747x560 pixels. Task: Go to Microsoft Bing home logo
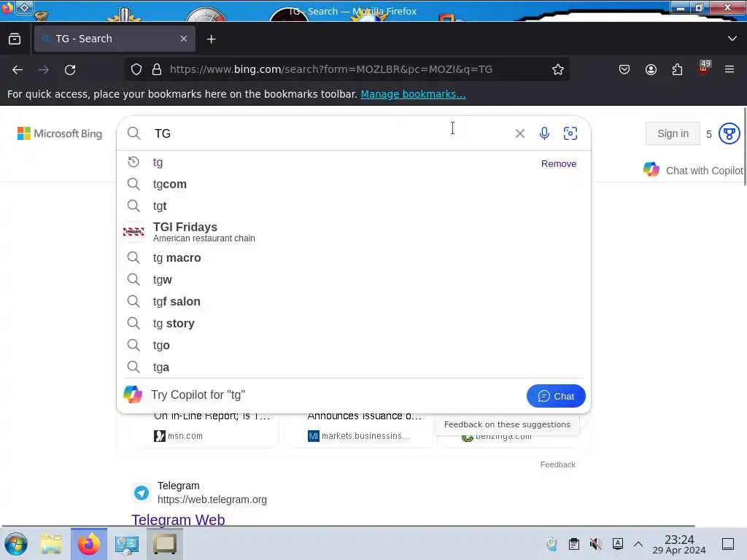(x=60, y=133)
